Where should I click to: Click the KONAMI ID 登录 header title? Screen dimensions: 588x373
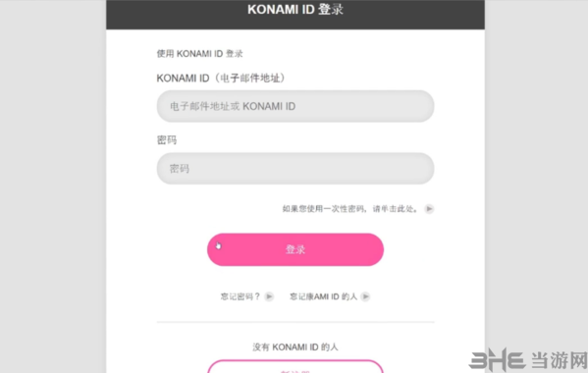pos(295,10)
